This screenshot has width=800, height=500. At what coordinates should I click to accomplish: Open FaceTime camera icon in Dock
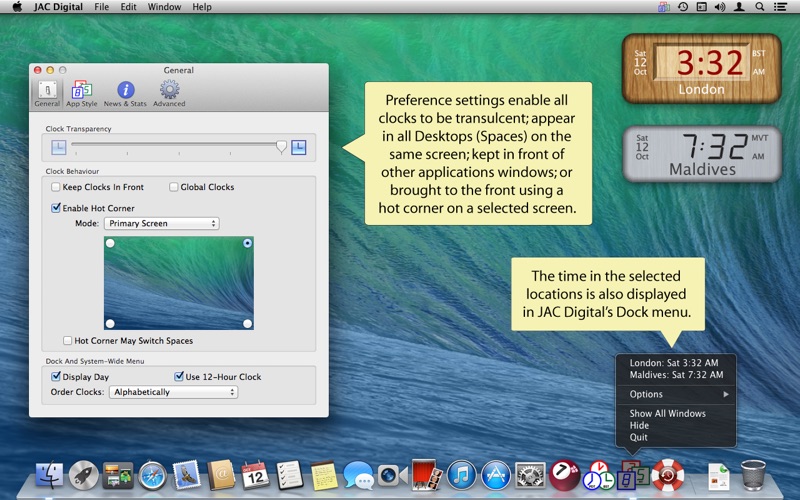(392, 476)
